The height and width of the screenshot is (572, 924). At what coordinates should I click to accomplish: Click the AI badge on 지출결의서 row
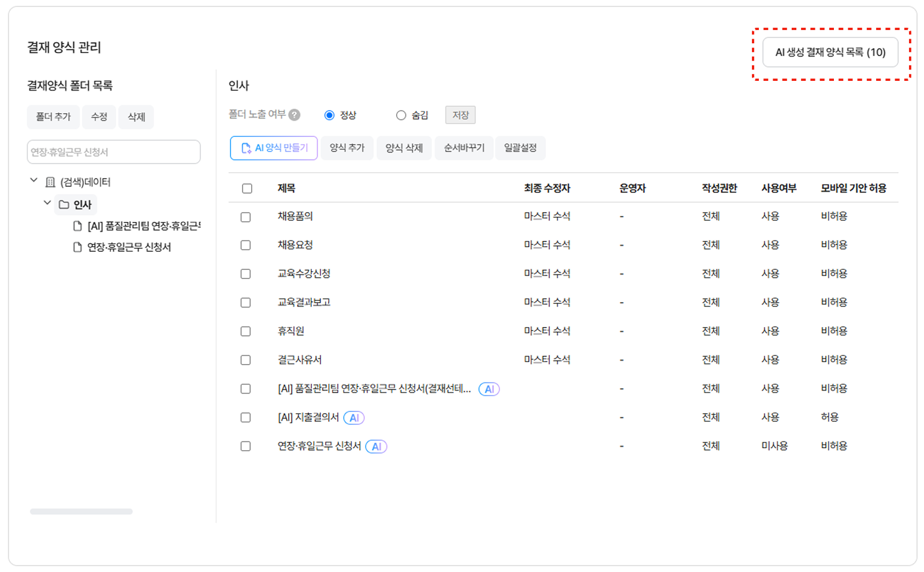pos(354,418)
